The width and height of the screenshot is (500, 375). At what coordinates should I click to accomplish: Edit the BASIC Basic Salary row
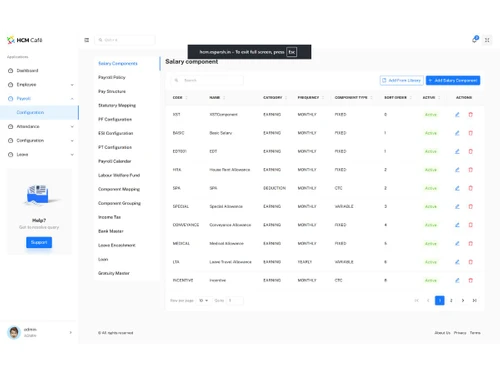coord(457,133)
